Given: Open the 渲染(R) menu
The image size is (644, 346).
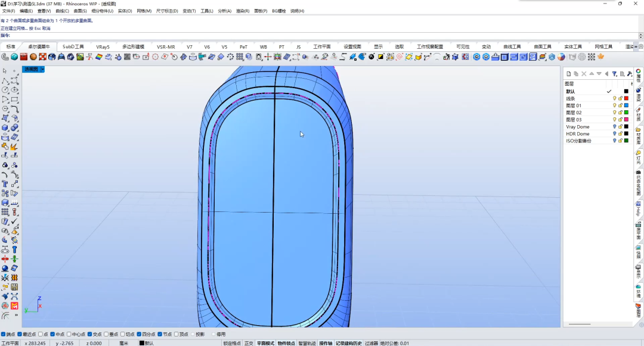Looking at the screenshot, I should point(242,11).
